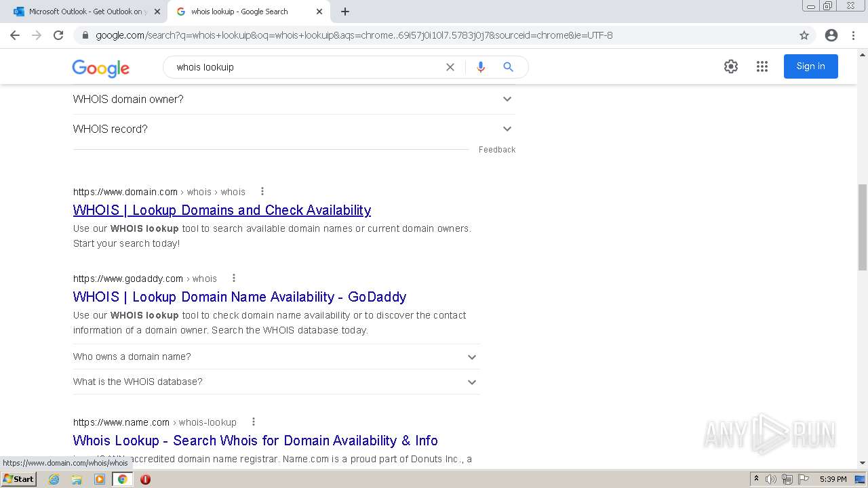
Task: Click into the Google search input field
Action: 305,67
